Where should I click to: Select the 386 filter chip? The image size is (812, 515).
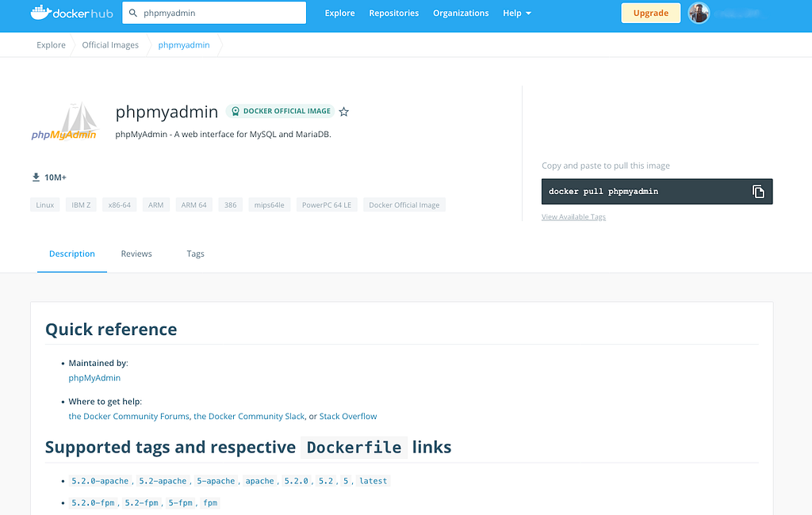pos(231,205)
